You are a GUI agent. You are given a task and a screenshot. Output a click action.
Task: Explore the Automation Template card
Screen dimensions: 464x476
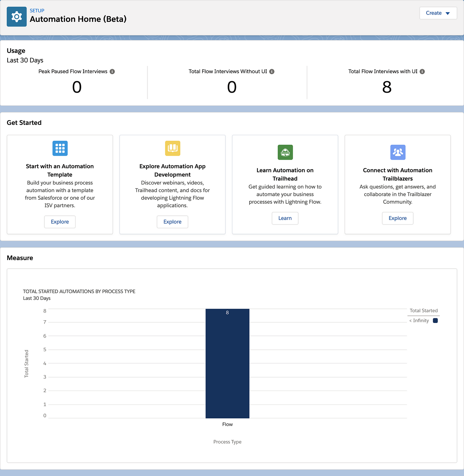point(60,222)
